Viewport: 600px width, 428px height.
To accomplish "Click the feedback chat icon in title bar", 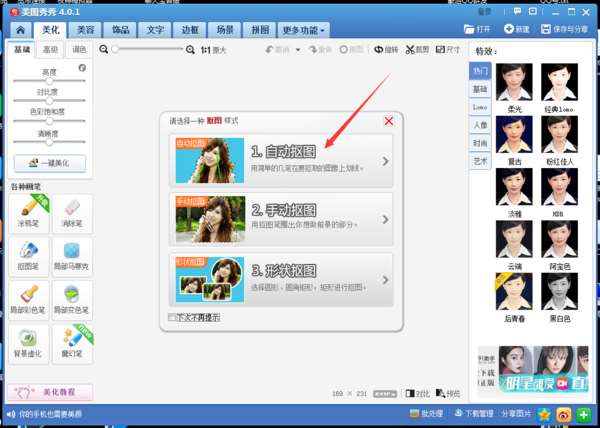I will [517, 11].
